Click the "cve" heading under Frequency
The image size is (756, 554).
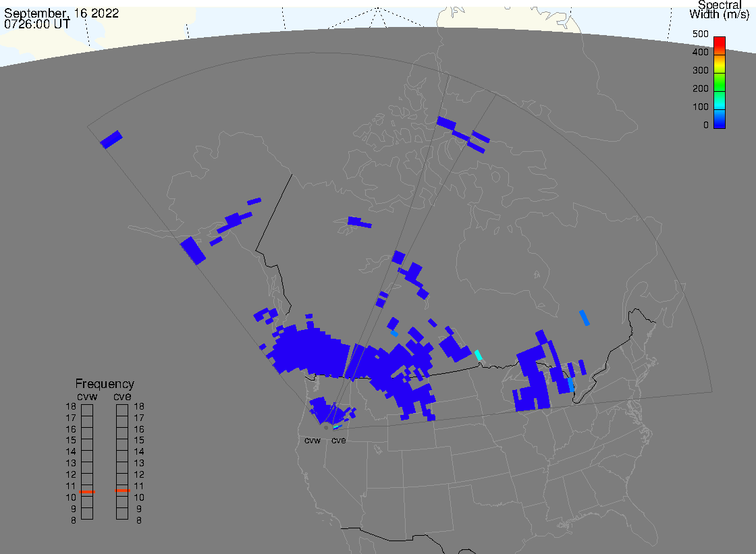pos(122,397)
